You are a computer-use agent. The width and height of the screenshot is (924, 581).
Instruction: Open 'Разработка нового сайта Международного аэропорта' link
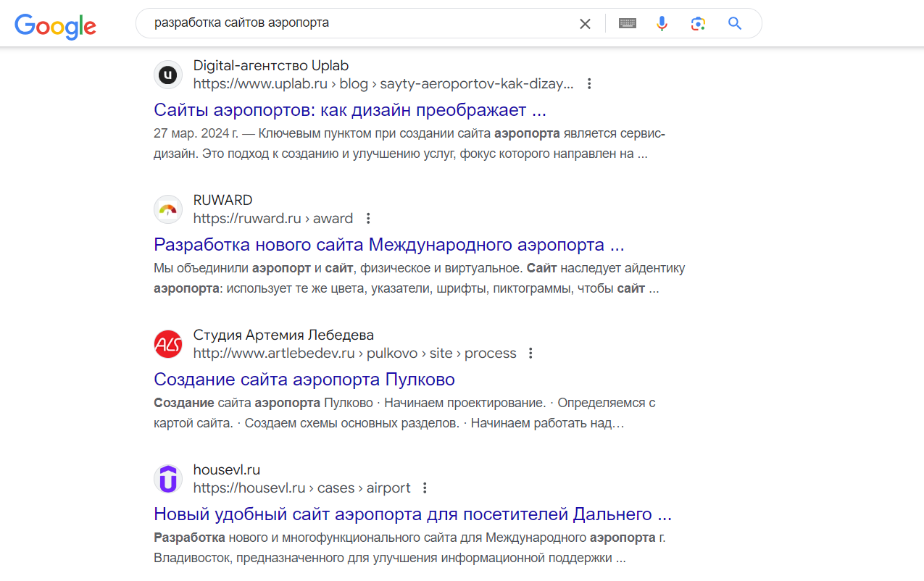tap(388, 245)
